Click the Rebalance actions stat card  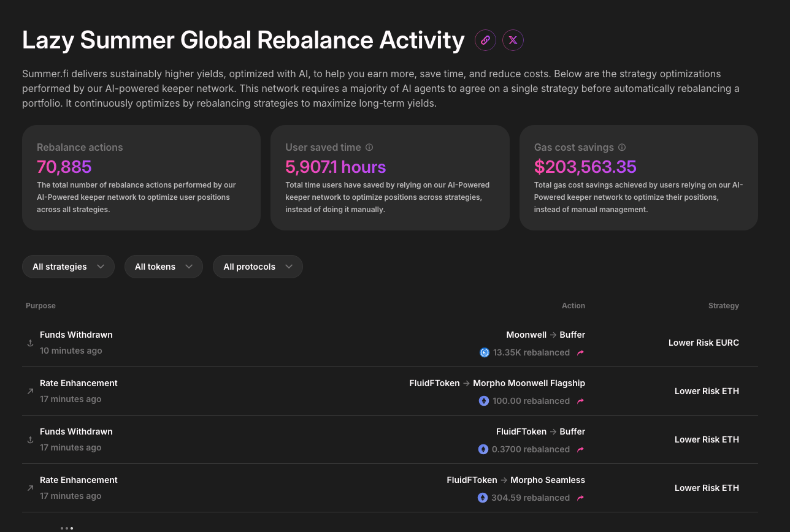pos(141,178)
